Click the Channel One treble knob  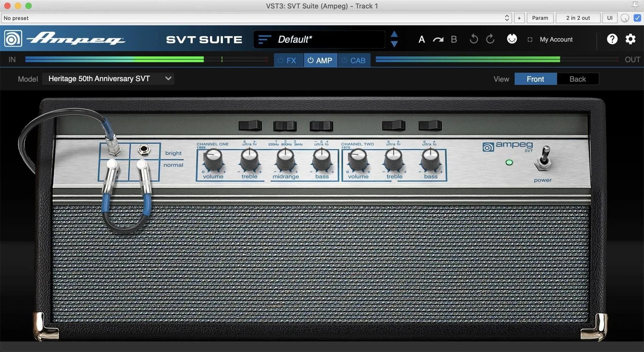click(x=249, y=160)
